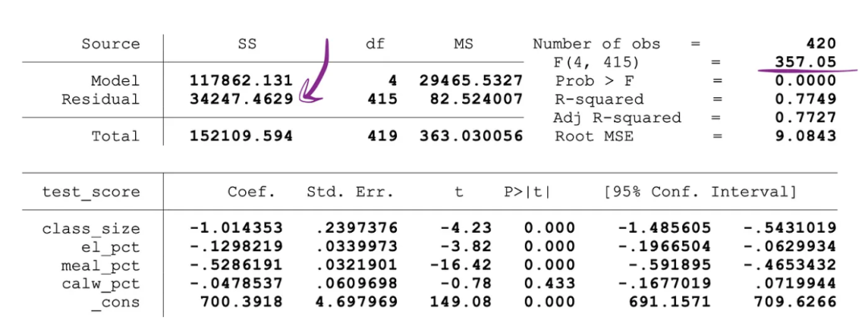
Task: Select the _cons row label
Action: tap(116, 304)
